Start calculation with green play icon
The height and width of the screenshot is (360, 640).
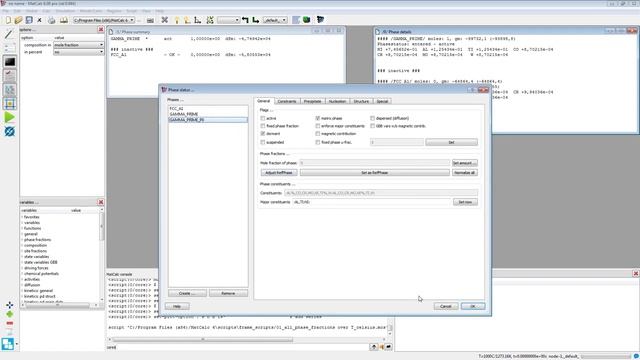[9, 117]
